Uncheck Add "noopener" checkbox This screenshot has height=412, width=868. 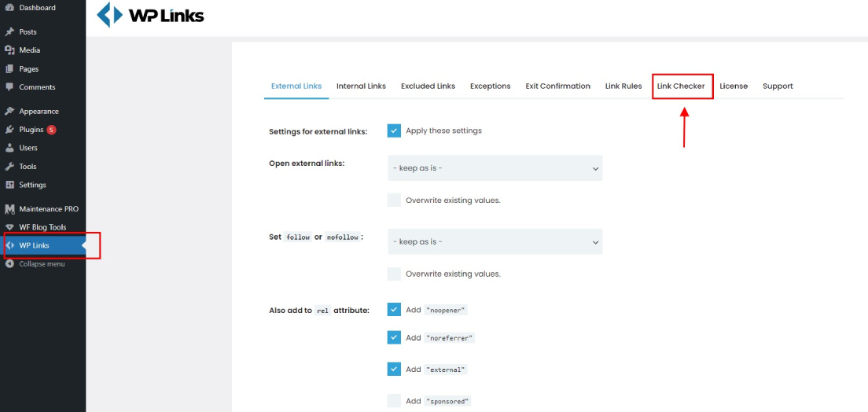394,310
